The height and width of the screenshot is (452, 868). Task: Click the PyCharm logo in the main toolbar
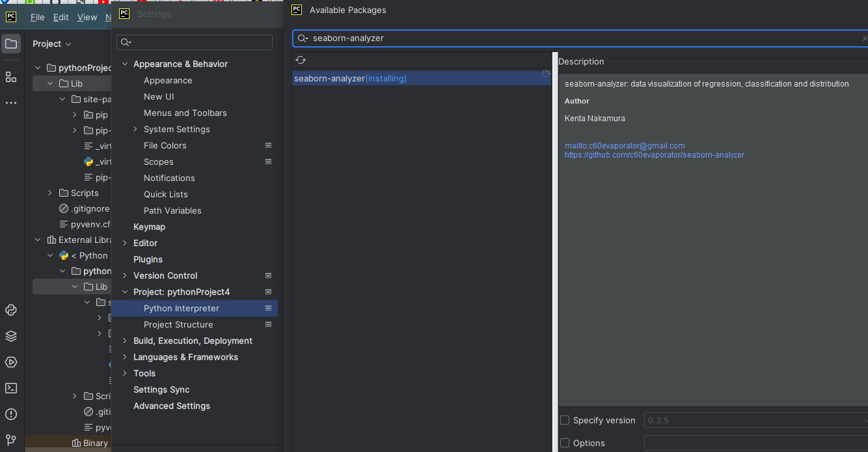(x=11, y=17)
